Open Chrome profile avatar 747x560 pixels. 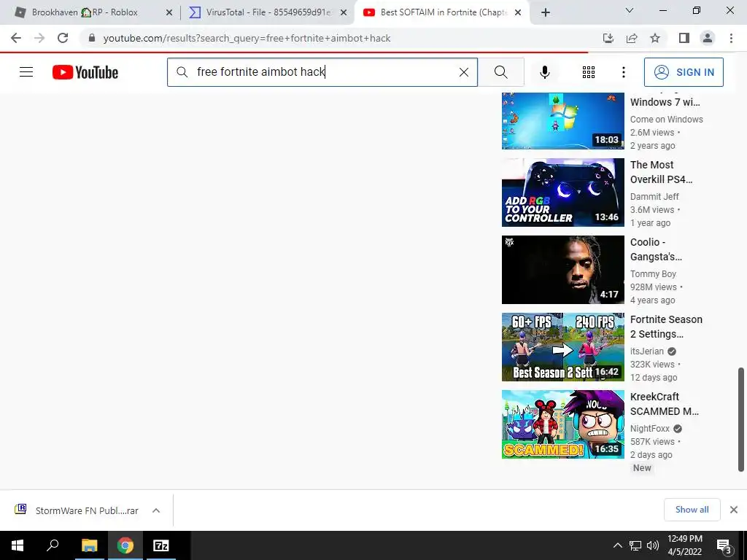pos(708,38)
